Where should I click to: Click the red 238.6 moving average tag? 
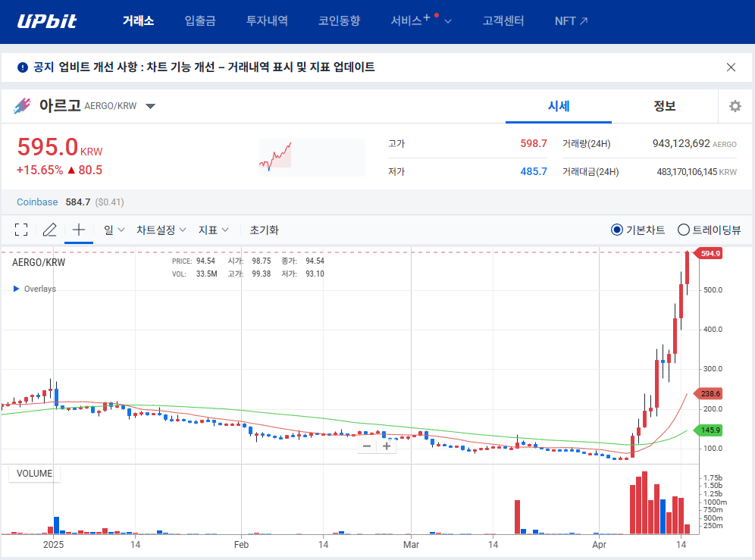[708, 394]
